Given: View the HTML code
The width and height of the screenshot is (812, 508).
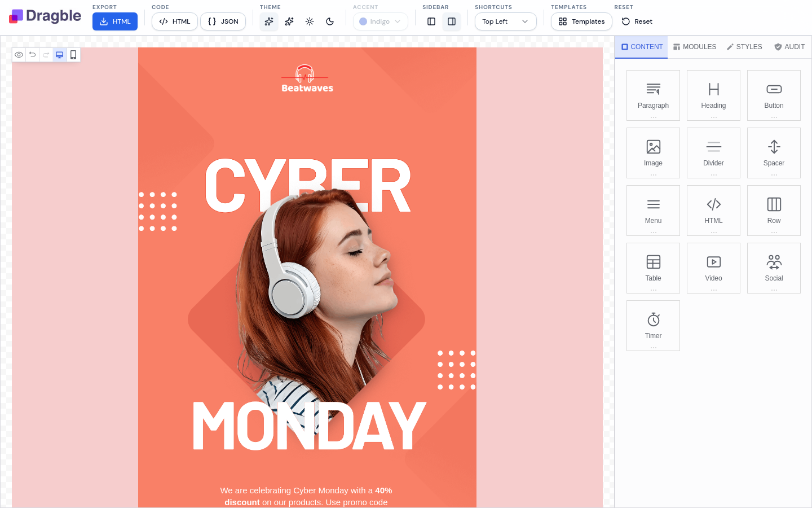Looking at the screenshot, I should click(175, 21).
